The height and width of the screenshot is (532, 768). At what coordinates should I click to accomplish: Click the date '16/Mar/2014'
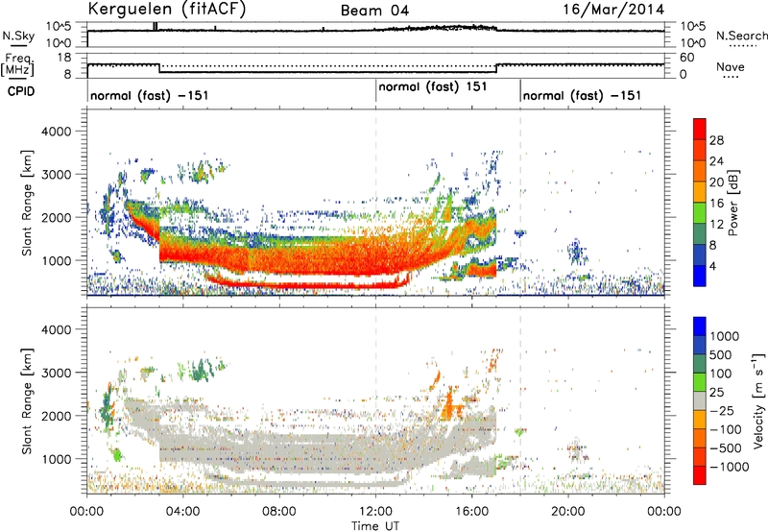click(x=613, y=10)
